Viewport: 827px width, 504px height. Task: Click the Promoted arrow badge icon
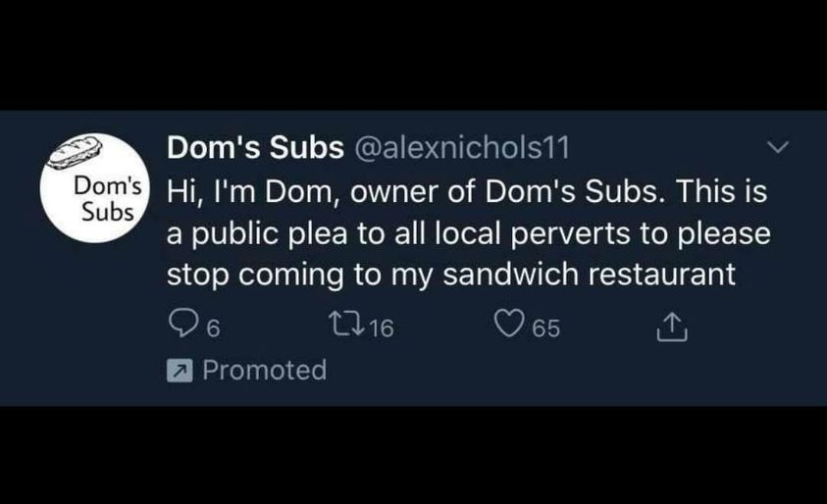tap(180, 371)
